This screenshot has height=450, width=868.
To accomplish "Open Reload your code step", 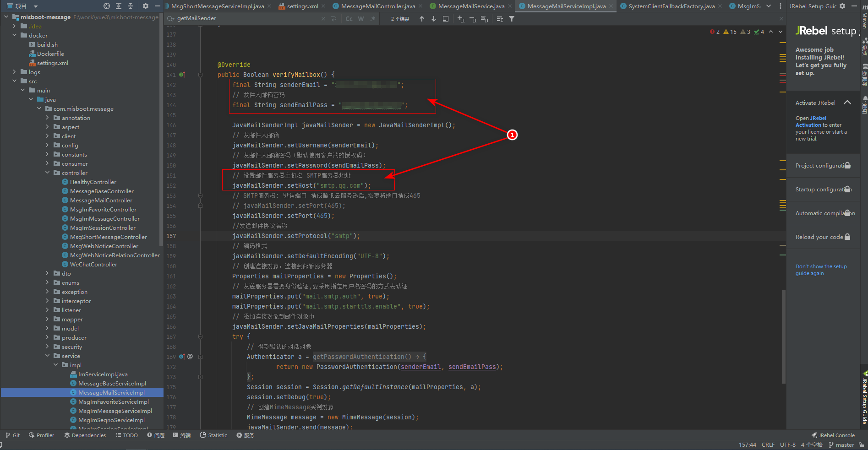I will 823,237.
